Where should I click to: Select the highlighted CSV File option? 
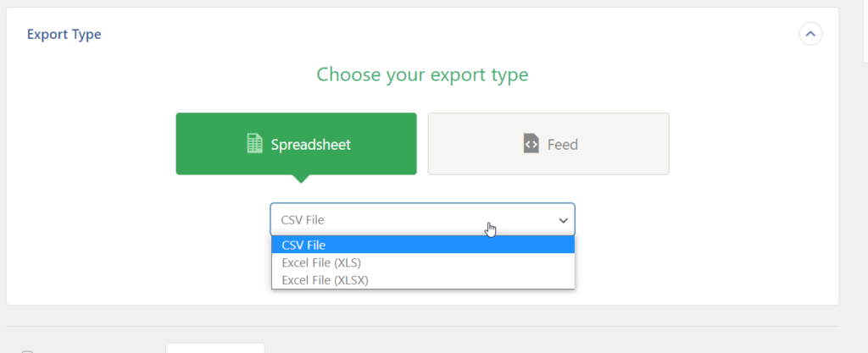pyautogui.click(x=422, y=245)
